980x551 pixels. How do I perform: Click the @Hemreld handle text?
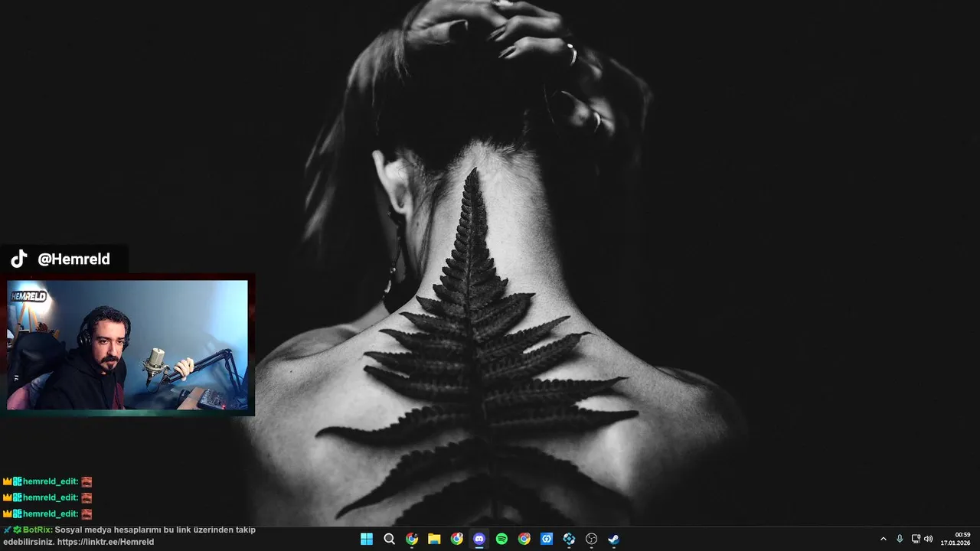point(73,259)
